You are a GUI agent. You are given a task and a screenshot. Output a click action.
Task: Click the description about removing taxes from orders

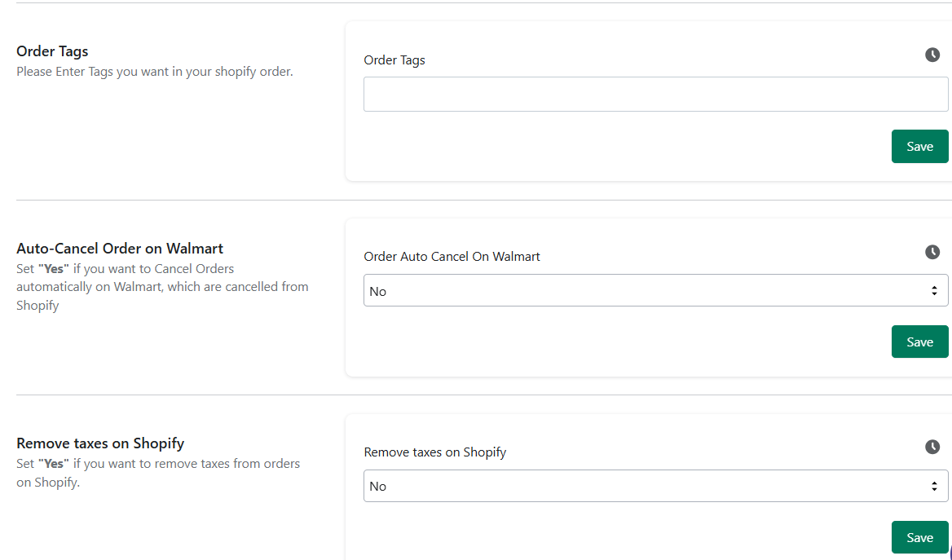(x=158, y=473)
